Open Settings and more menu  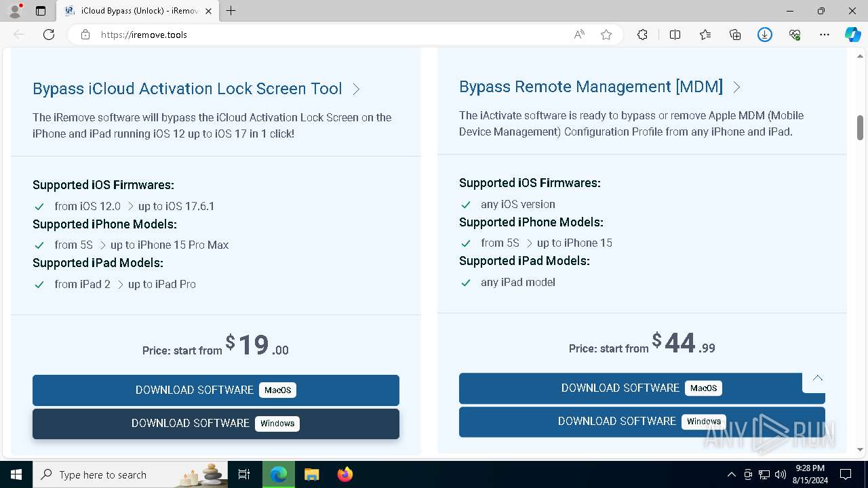point(825,35)
